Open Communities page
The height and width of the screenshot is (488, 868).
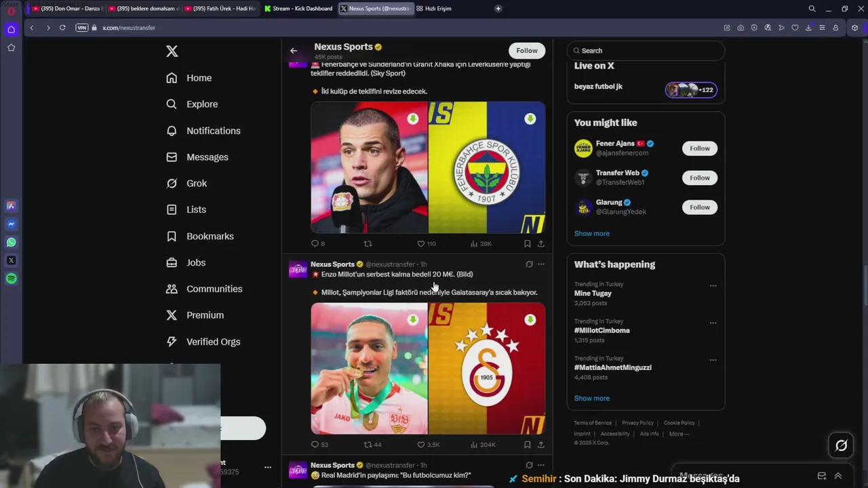[204, 289]
